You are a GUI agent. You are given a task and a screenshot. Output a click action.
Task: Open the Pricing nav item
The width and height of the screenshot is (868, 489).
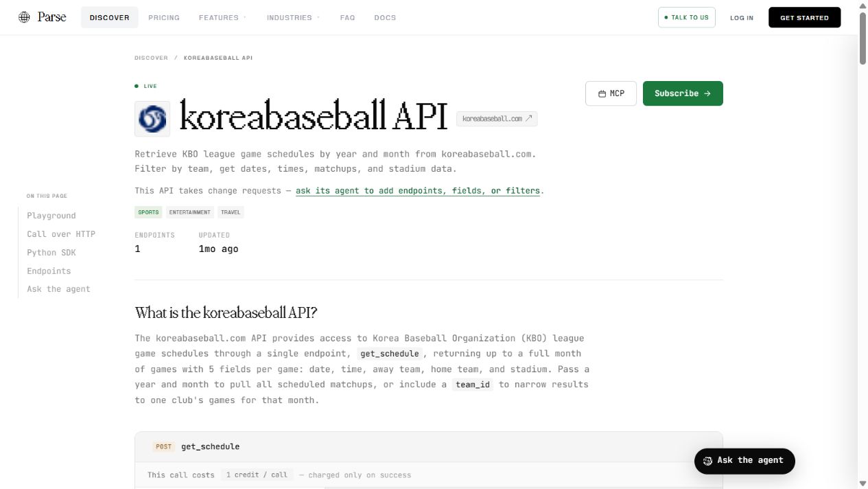click(164, 18)
